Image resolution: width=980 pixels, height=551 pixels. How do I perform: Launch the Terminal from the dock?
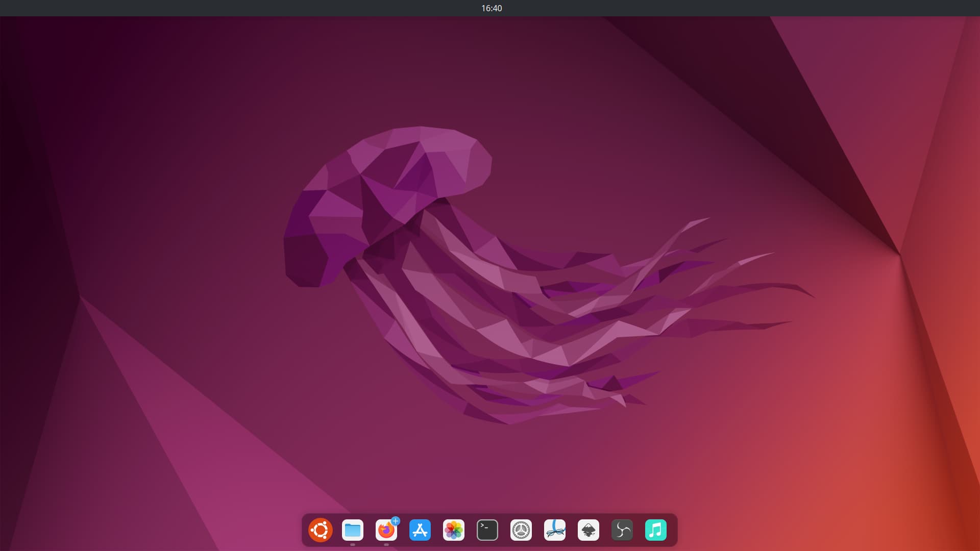point(487,530)
